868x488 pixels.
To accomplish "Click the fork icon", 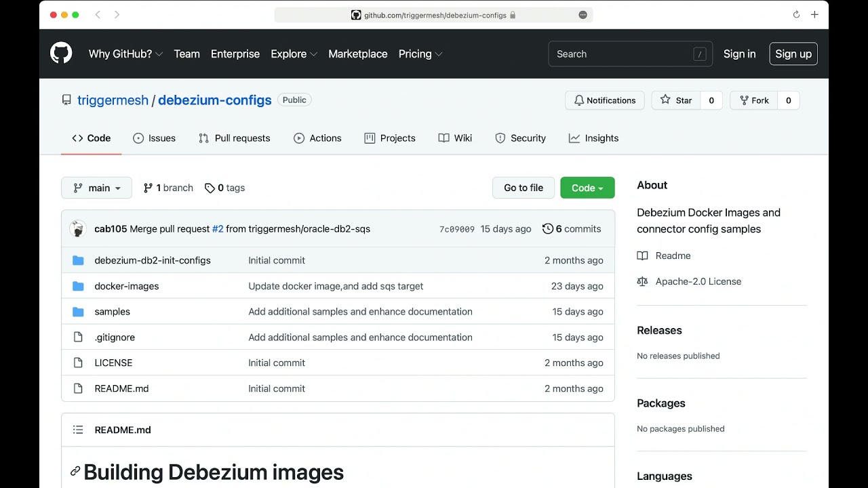I will (x=744, y=100).
